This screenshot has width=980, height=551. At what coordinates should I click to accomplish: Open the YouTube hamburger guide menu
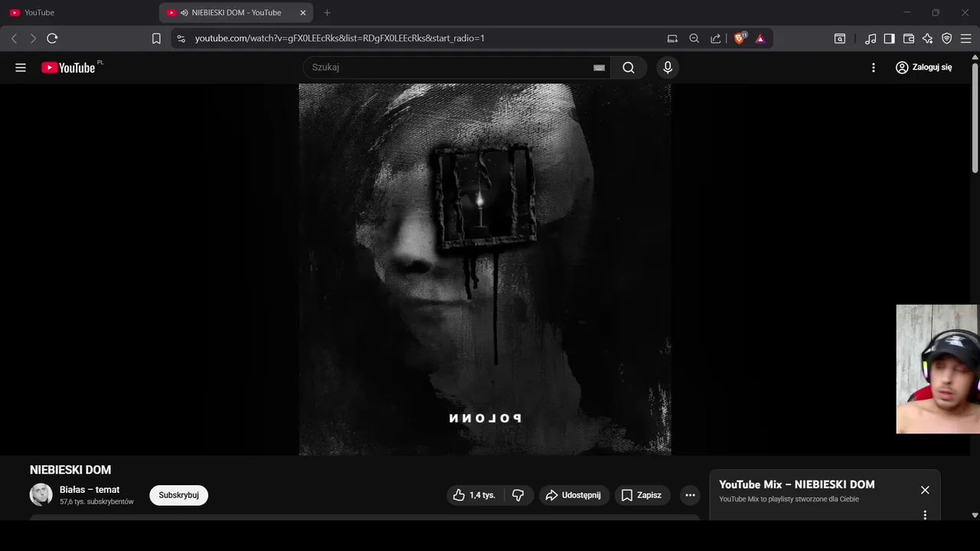(x=21, y=67)
